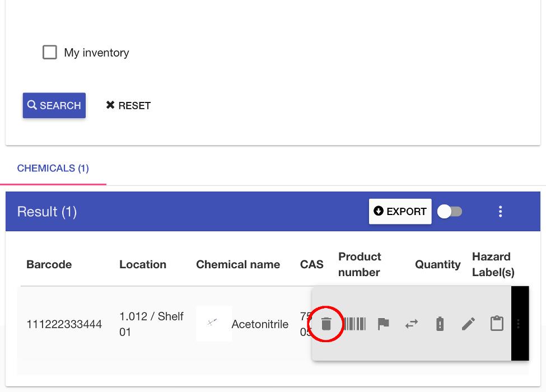Click the Chemical name column header
The image size is (546, 392).
pyautogui.click(x=238, y=264)
